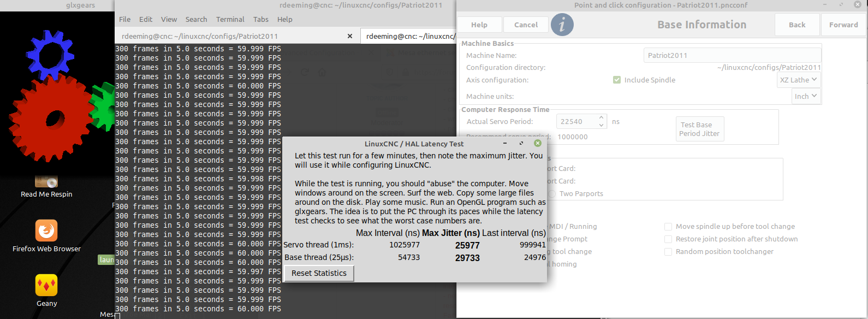This screenshot has width=868, height=319.
Task: Click the glxgears window title bar
Action: (x=57, y=5)
